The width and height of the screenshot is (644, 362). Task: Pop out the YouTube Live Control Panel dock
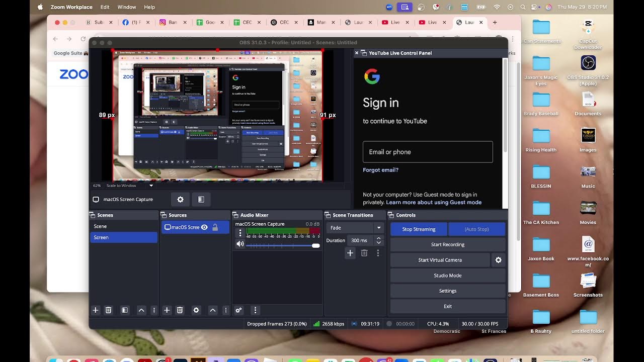(364, 53)
